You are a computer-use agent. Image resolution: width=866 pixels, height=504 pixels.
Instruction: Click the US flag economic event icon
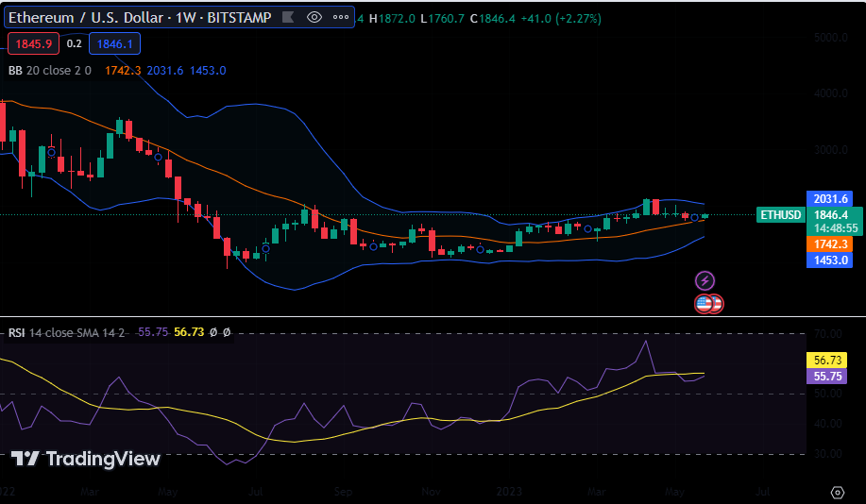pos(708,304)
